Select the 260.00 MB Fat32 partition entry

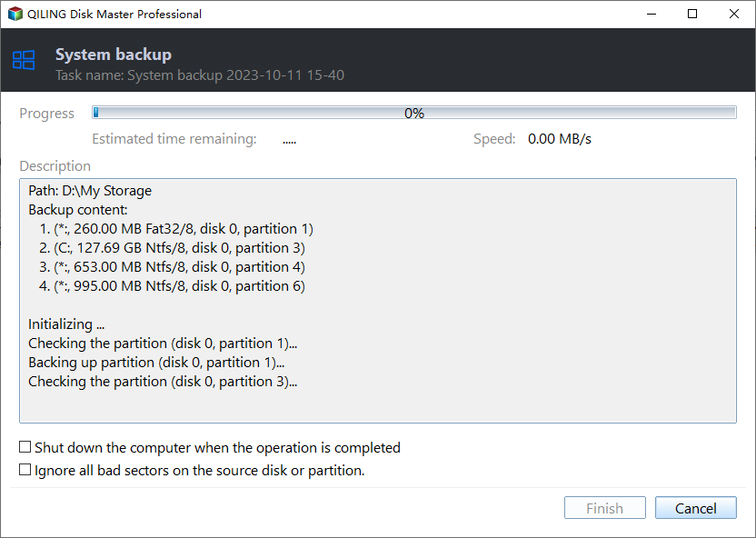(x=176, y=229)
